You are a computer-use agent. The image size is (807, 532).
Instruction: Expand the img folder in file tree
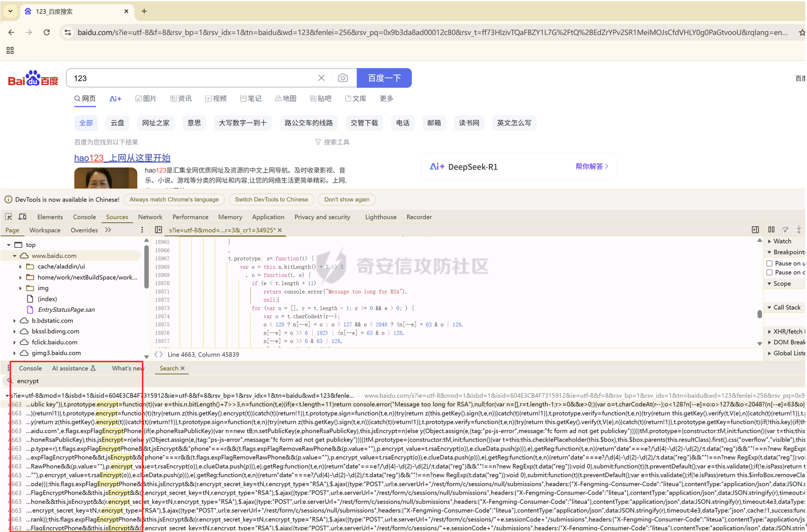pos(20,288)
